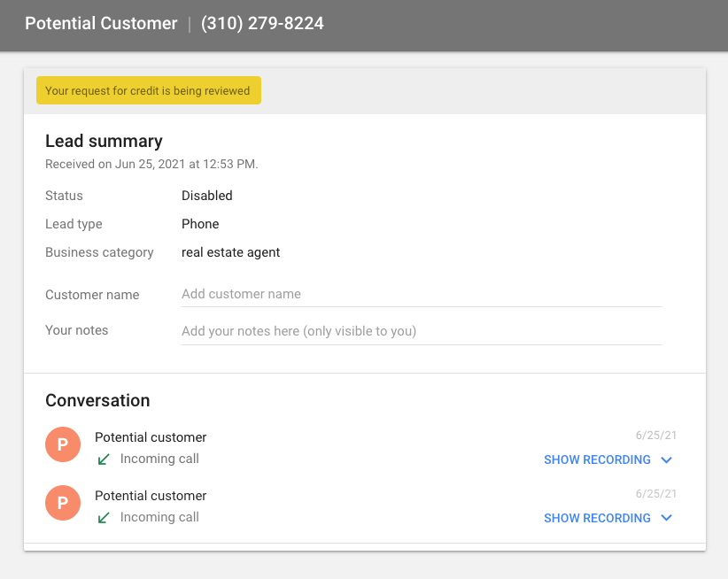Click the second conversation's orange P avatar

coord(63,504)
